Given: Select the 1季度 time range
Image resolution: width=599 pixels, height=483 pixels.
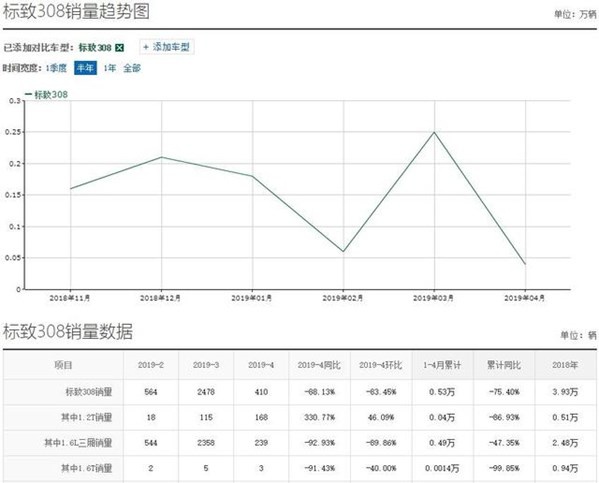Looking at the screenshot, I should [x=56, y=68].
